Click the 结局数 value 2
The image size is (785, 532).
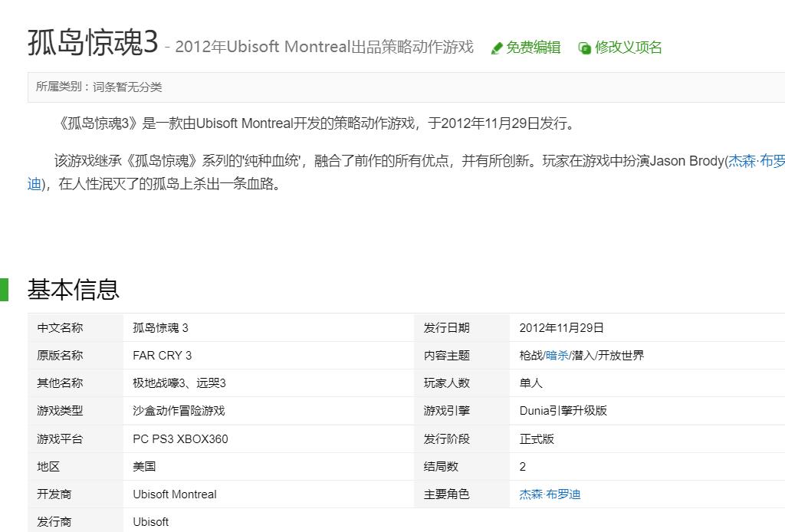point(523,466)
